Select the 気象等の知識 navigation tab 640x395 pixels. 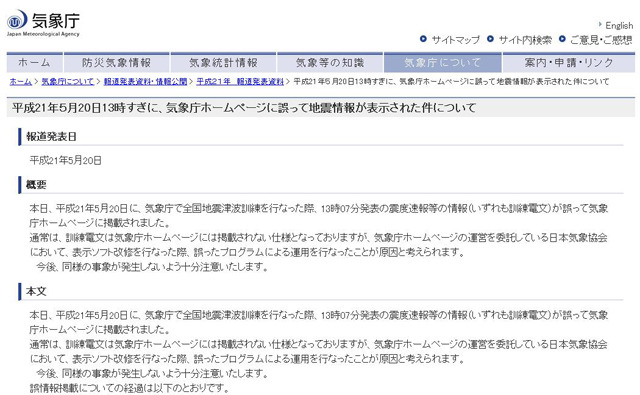click(330, 62)
